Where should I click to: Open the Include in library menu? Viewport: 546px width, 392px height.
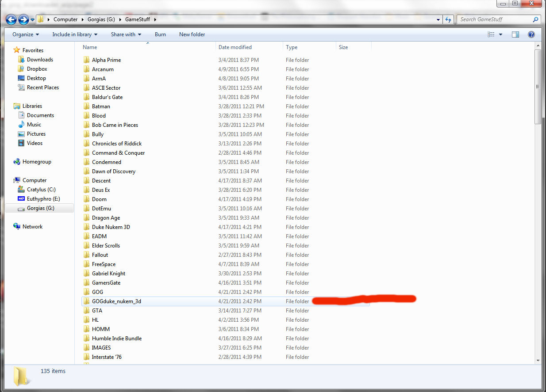coord(75,34)
